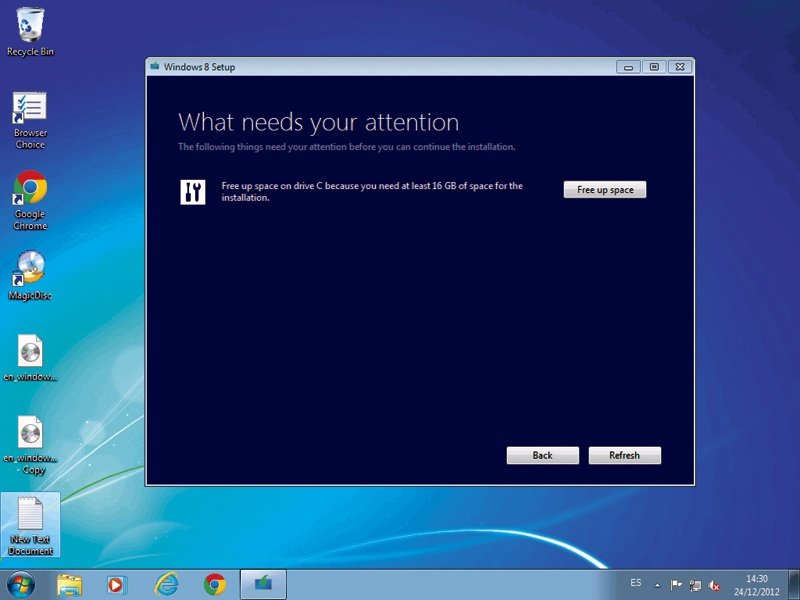
Task: Select the MagicDisc desktop shortcut
Action: coord(30,276)
